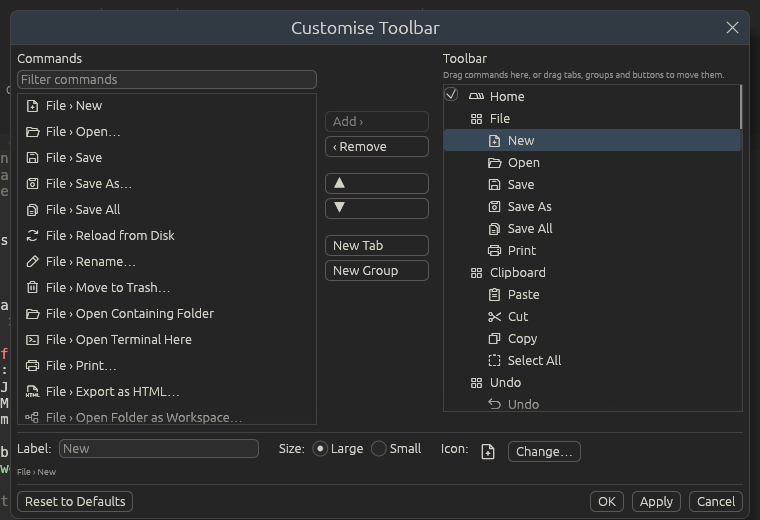Click the File group grid icon in Toolbar tree

pyautogui.click(x=476, y=119)
